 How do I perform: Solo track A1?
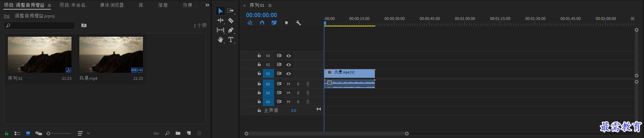[298, 84]
